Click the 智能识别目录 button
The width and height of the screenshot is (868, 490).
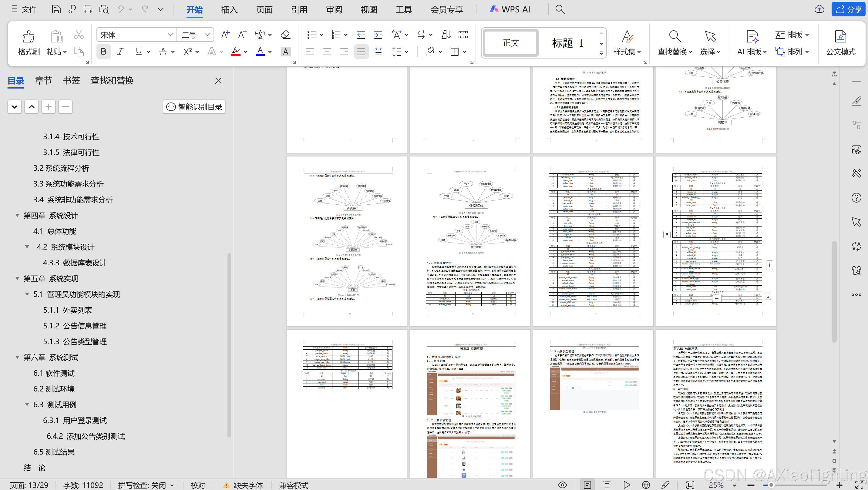pyautogui.click(x=194, y=107)
